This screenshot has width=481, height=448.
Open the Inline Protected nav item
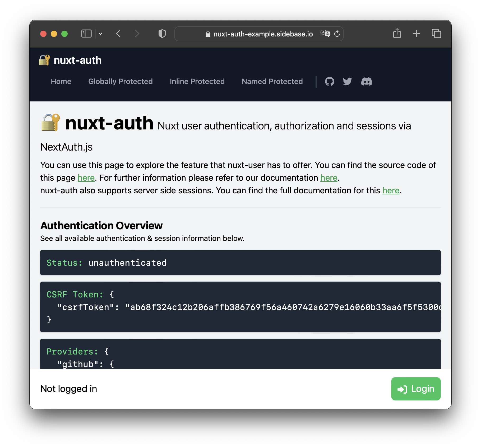(197, 81)
